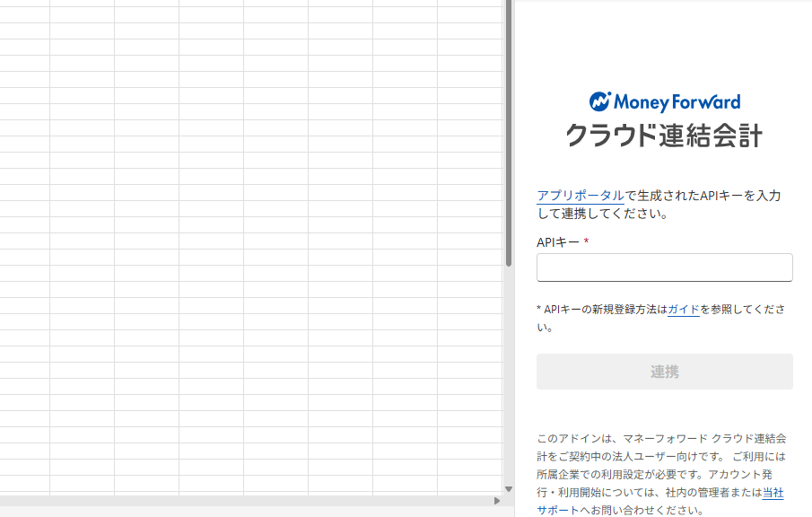
Task: Click the vertical scrollbar thumb of the sheet
Action: click(x=509, y=135)
